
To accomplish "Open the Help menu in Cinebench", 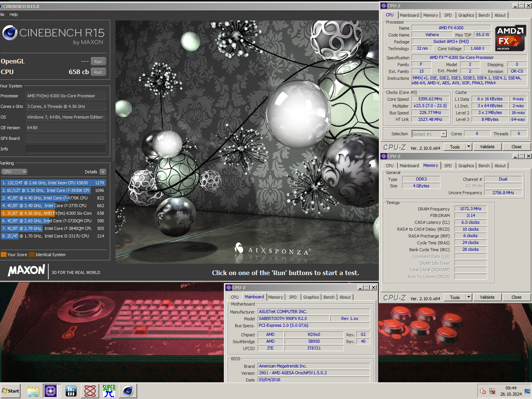I will pos(14,14).
